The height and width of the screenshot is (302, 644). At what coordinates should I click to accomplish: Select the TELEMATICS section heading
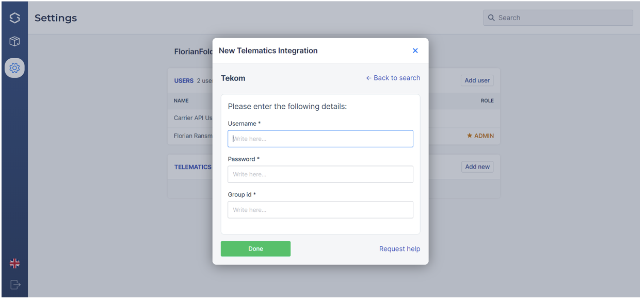tap(192, 167)
